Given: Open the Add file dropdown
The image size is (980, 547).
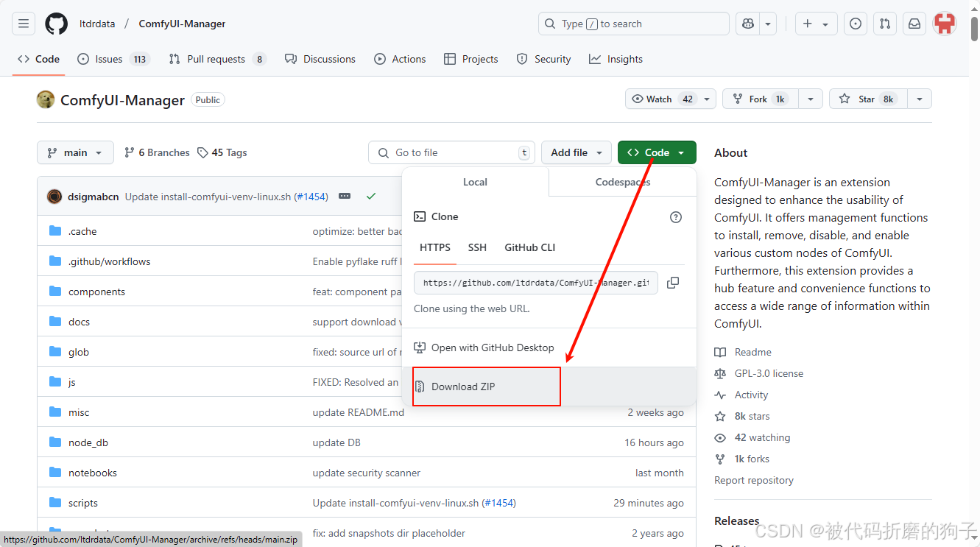Looking at the screenshot, I should 577,152.
